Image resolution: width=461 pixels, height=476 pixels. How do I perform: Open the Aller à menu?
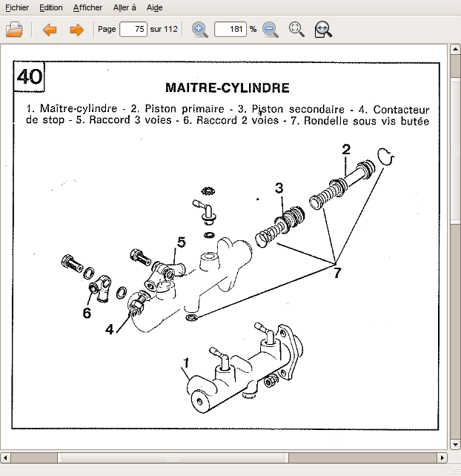125,7
